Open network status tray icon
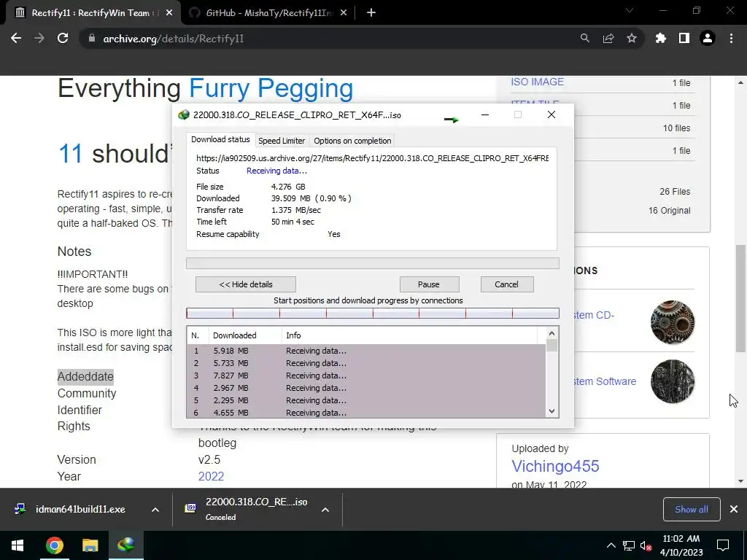Viewport: 747px width, 560px height. (628, 545)
